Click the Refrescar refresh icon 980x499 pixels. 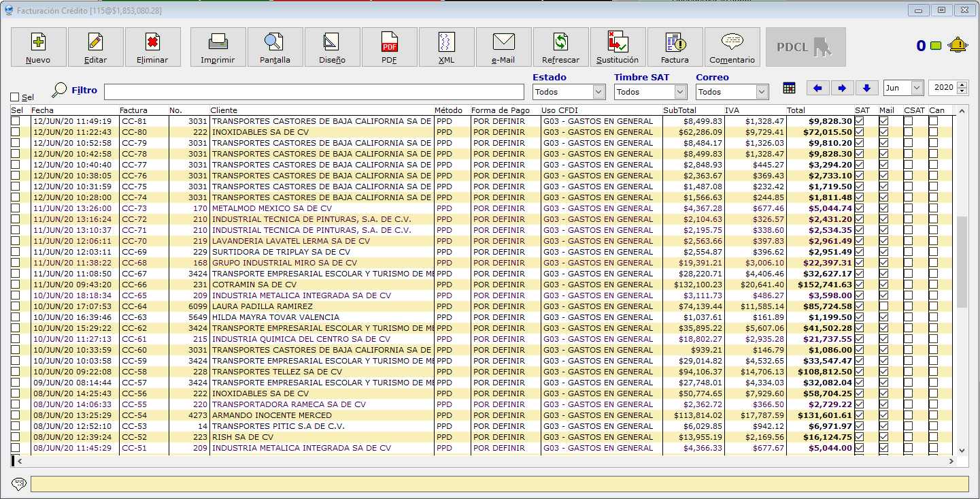[x=560, y=42]
